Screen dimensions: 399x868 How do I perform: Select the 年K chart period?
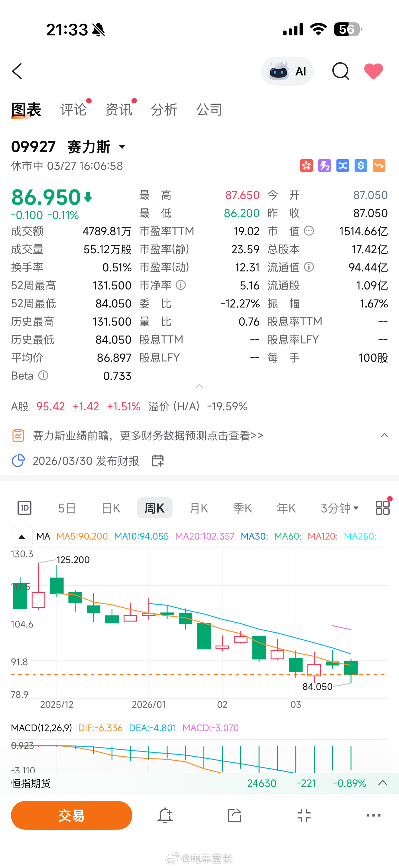286,508
